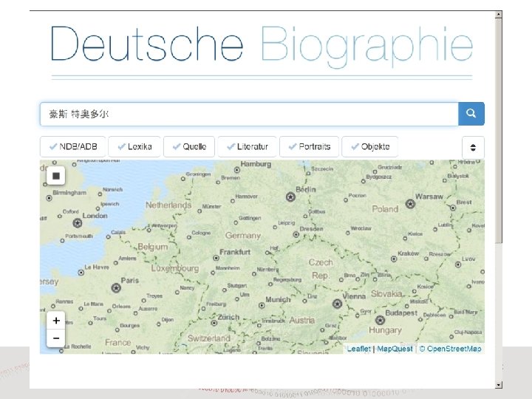Open the Leaflet attribution link
The height and width of the screenshot is (399, 532).
point(358,349)
